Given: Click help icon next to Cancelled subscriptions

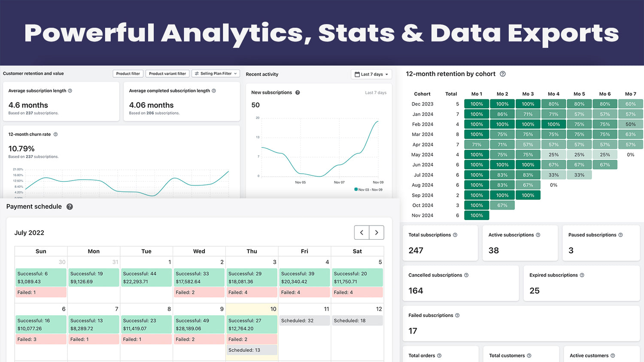Looking at the screenshot, I should coord(466,275).
